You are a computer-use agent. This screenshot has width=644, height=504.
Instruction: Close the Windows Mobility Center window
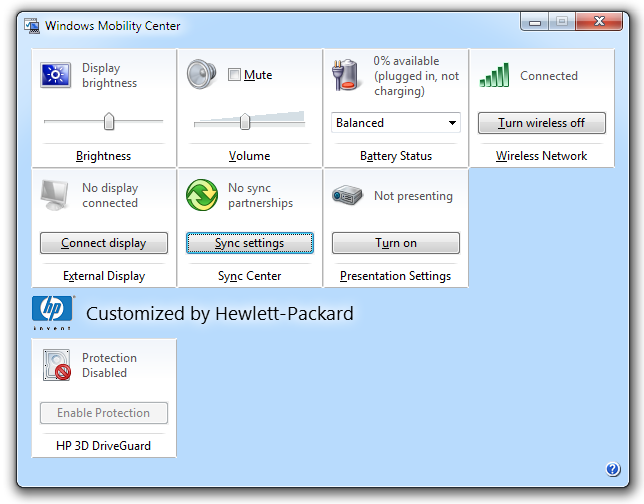[599, 22]
